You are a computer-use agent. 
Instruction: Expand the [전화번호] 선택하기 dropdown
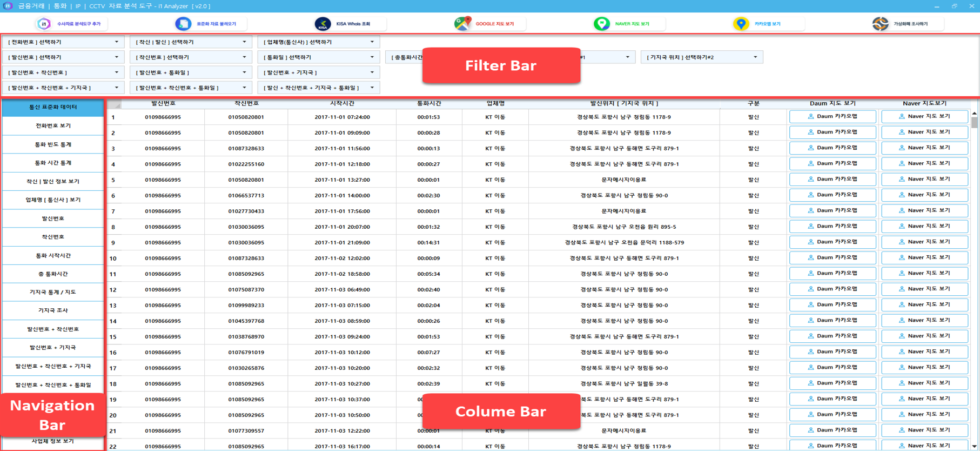click(116, 42)
